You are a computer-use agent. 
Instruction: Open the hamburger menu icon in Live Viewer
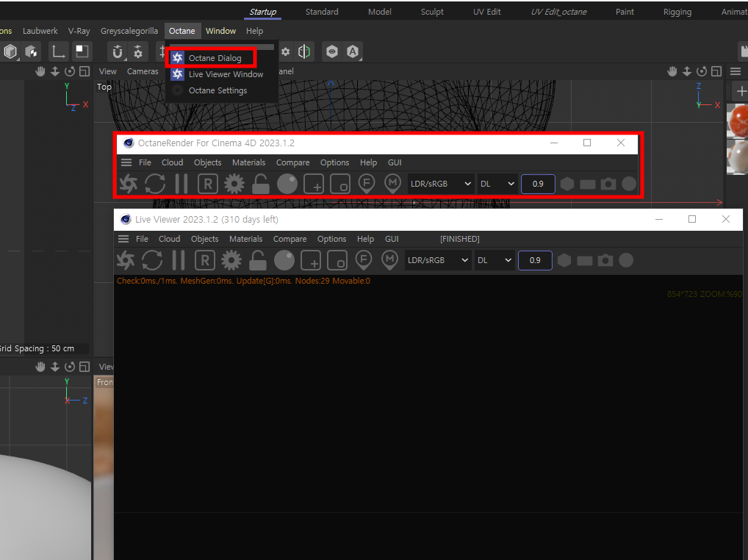(x=123, y=239)
